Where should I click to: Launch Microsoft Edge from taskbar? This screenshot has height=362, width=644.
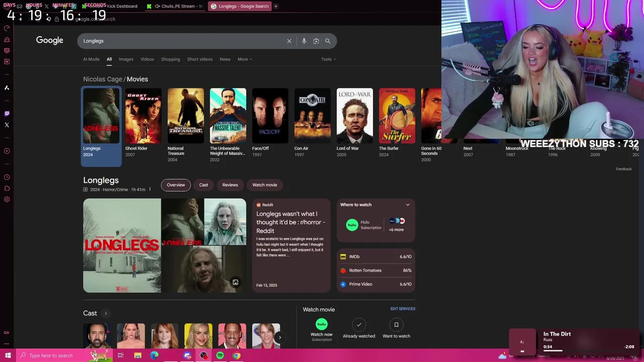(154, 355)
